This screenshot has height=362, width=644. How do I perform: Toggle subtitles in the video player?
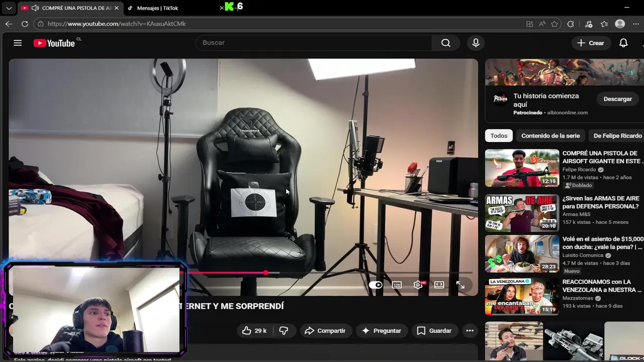pyautogui.click(x=397, y=285)
